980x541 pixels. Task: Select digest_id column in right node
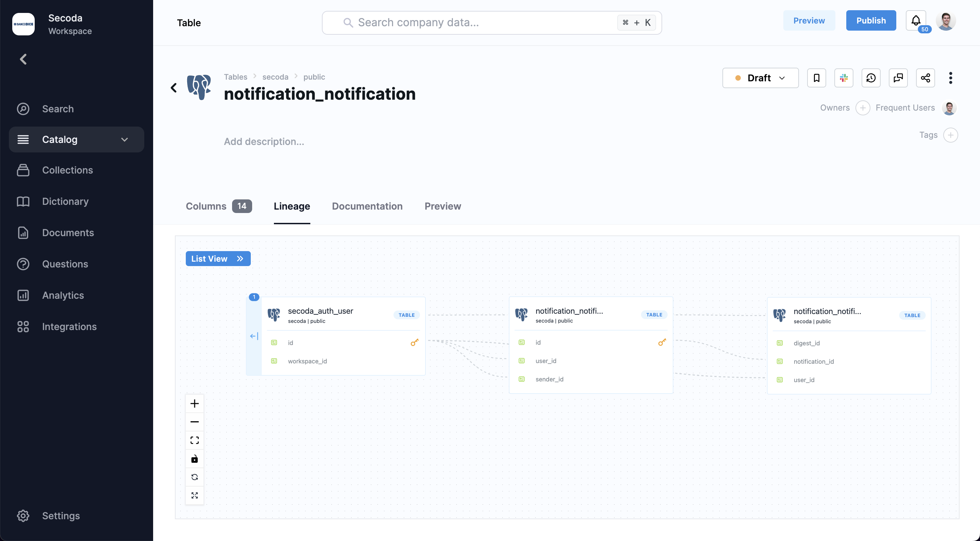(x=806, y=343)
